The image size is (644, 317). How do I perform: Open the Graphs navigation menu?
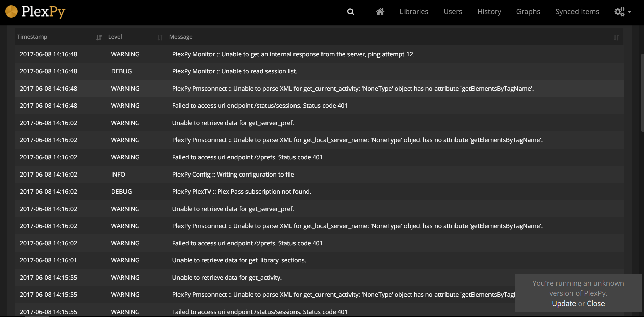[x=528, y=11]
